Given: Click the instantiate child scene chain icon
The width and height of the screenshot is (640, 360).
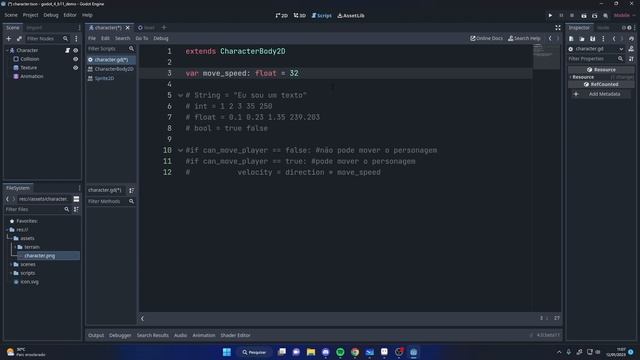Looking at the screenshot, I should point(19,39).
